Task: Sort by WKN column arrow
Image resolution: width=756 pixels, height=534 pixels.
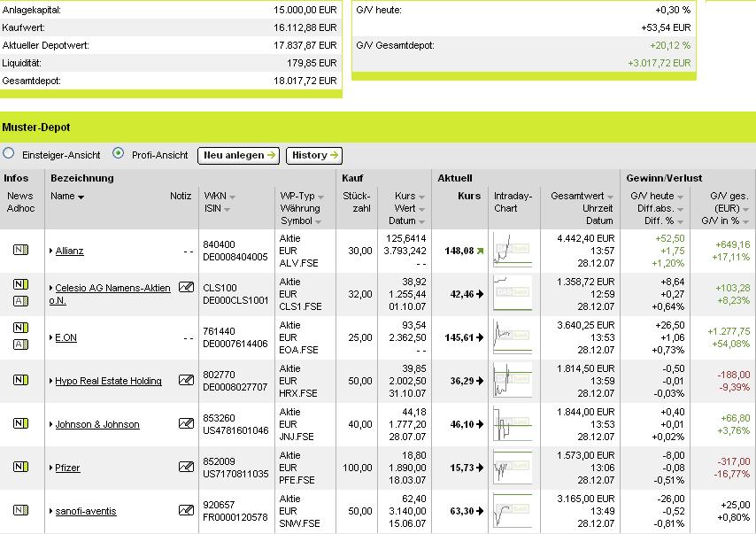Action: [233, 197]
